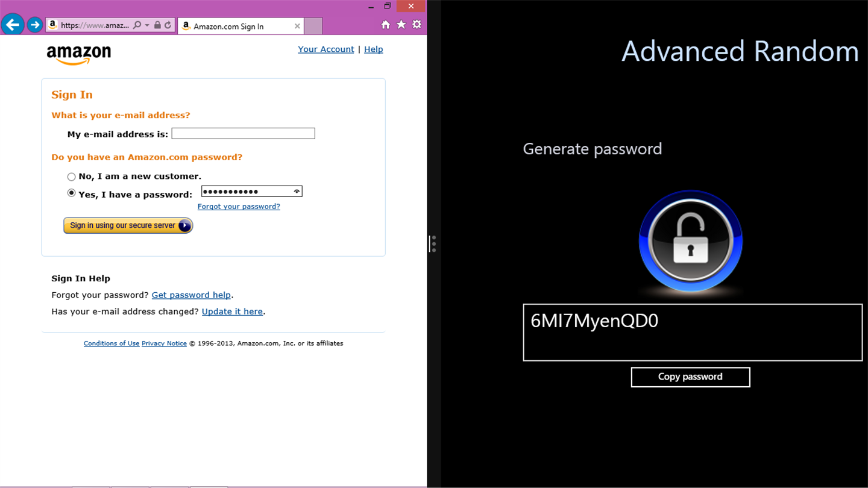Restore down the browser window
Screen dimensions: 868x488
[x=388, y=6]
